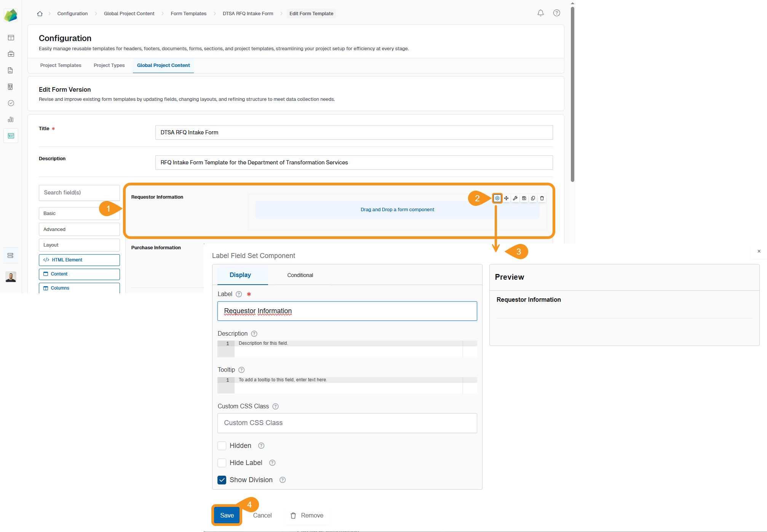Image resolution: width=767 pixels, height=532 pixels.
Task: Open the notifications bell
Action: click(540, 13)
